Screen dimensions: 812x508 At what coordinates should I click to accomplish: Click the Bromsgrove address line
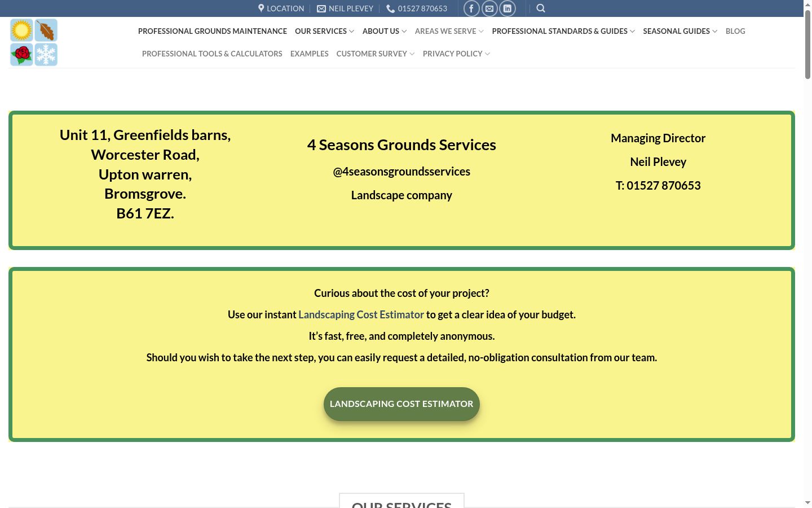click(x=145, y=194)
